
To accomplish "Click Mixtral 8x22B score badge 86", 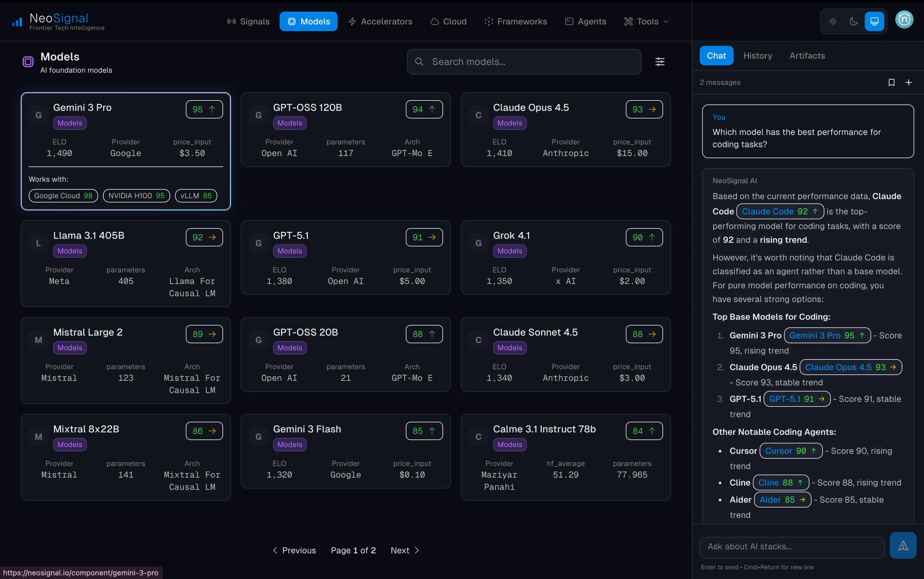I will coord(204,431).
